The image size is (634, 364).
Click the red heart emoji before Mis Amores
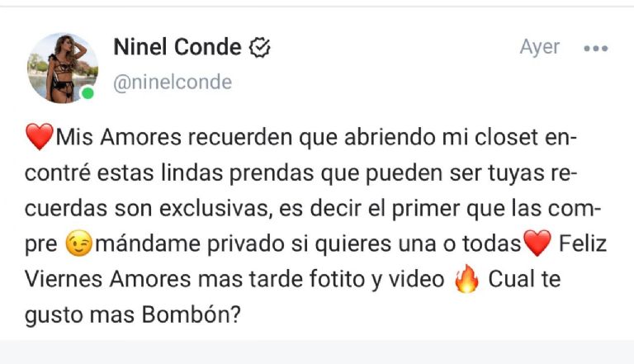[x=40, y=137]
